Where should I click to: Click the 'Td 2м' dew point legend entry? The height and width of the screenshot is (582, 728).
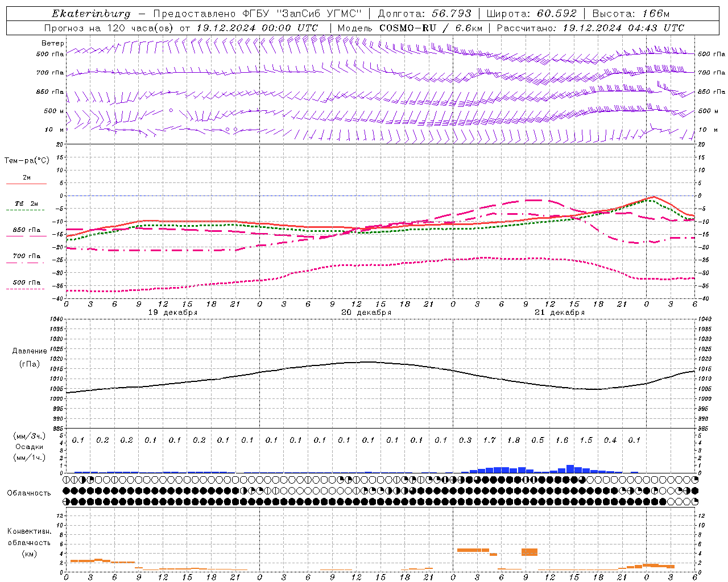tap(27, 203)
